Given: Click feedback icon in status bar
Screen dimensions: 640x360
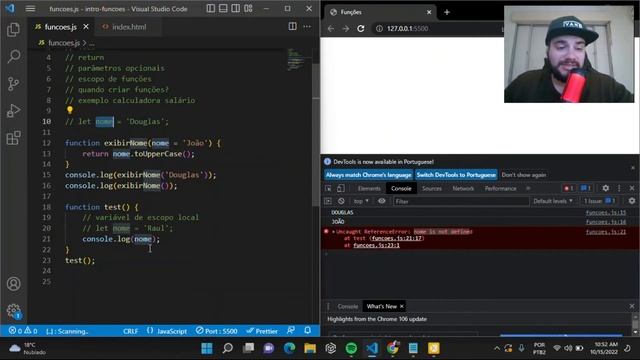Looking at the screenshot, I should click(291, 330).
